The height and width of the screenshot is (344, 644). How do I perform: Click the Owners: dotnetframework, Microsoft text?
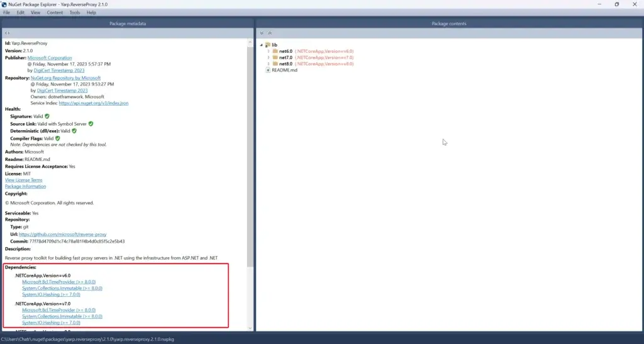pos(67,97)
